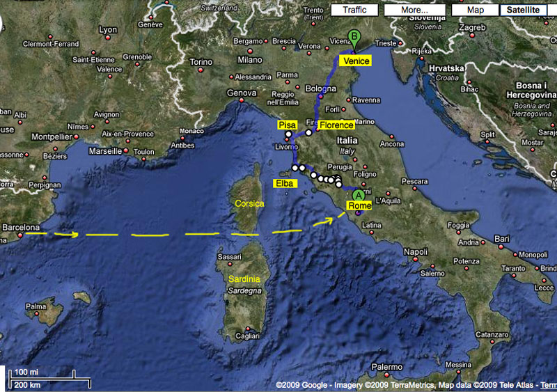This screenshot has height=392, width=557.
Task: Click the red city dot for Genova
Action: [242, 100]
